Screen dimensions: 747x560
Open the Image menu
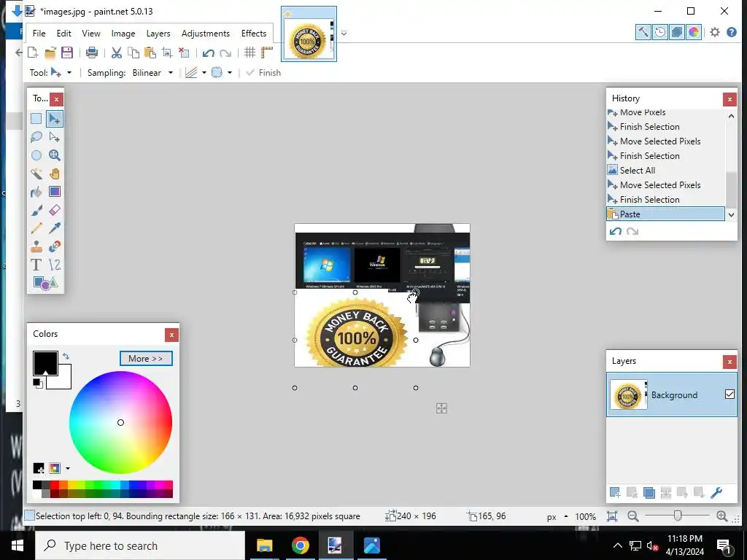coord(123,34)
